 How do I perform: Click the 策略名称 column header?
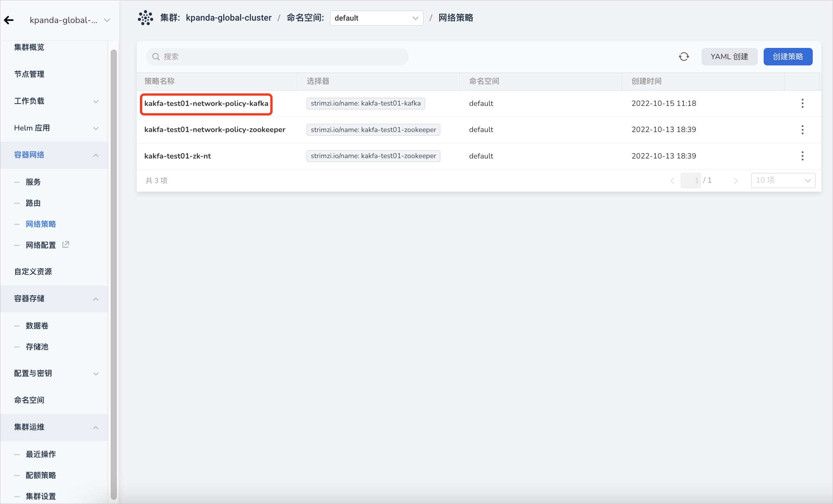(x=159, y=81)
